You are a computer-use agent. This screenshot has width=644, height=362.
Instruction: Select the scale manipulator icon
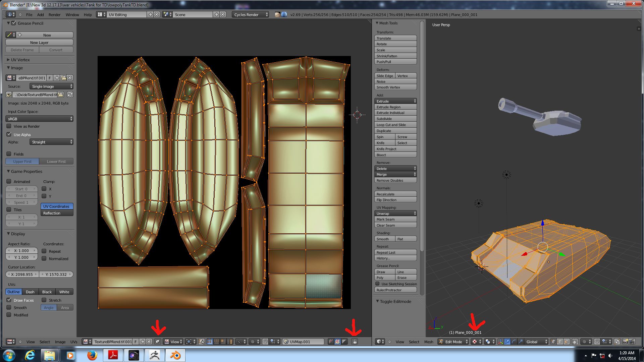[520, 342]
